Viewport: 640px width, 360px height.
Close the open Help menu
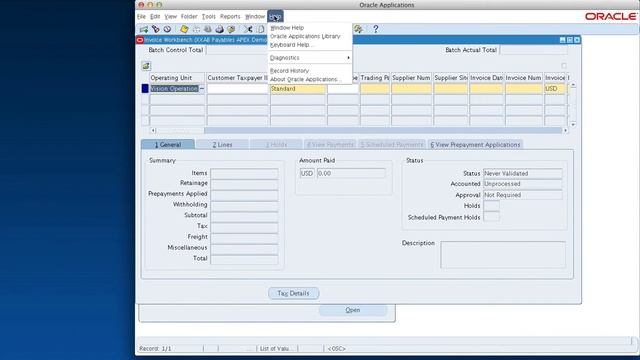276,17
